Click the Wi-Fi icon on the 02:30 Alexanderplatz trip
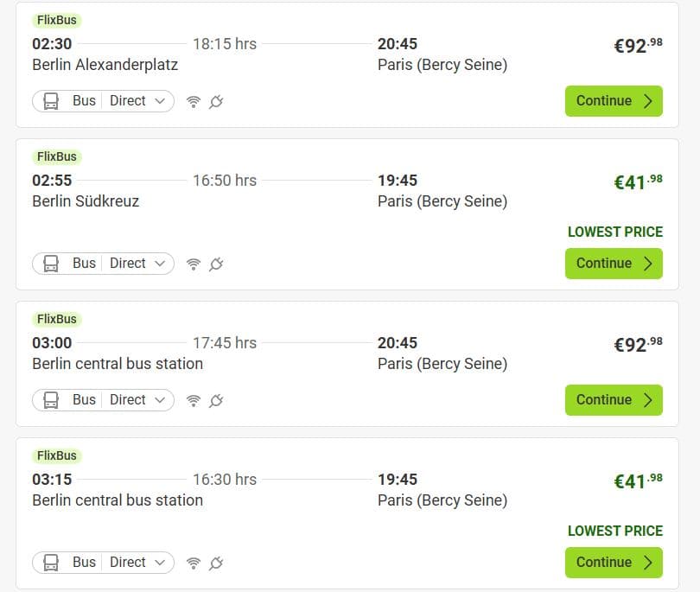Viewport: 700px width, 592px height. [194, 101]
